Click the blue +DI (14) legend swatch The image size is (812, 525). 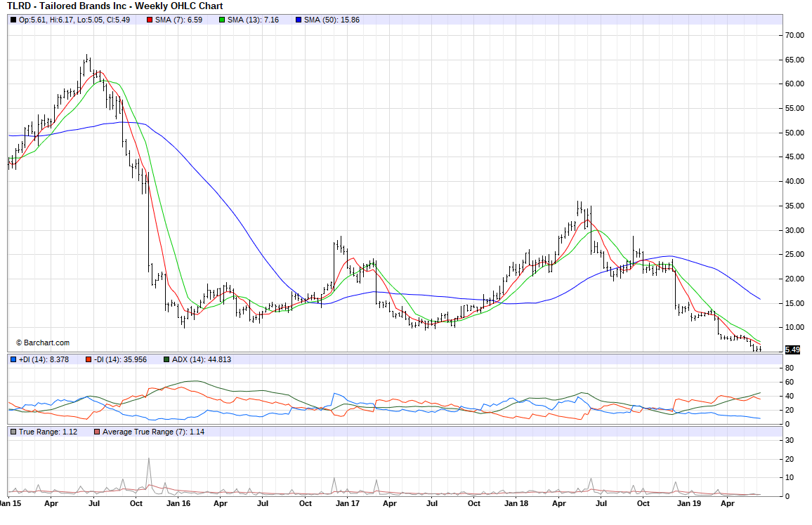pos(13,359)
